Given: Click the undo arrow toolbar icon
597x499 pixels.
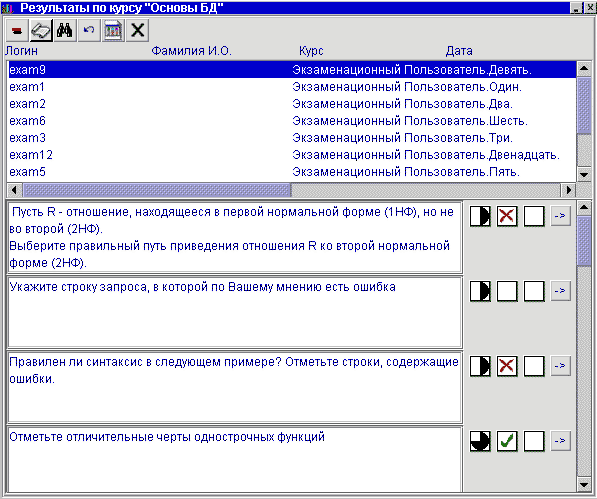Looking at the screenshot, I should pos(89,30).
